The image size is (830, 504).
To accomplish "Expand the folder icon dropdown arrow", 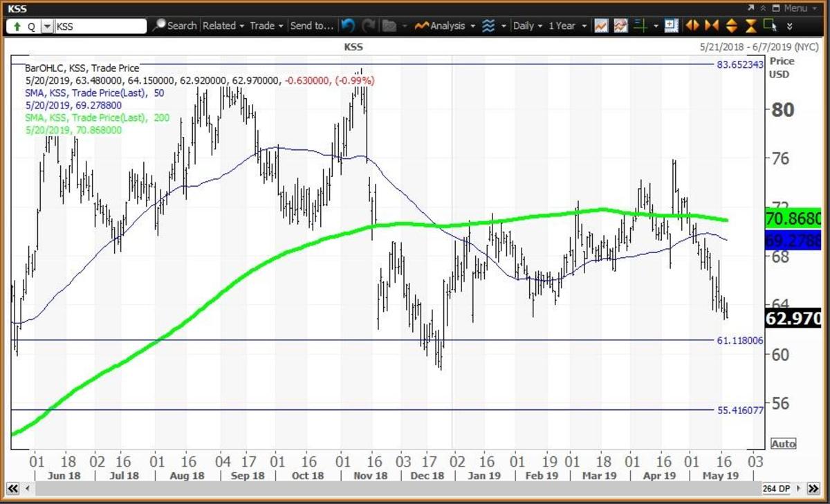I will [404, 26].
